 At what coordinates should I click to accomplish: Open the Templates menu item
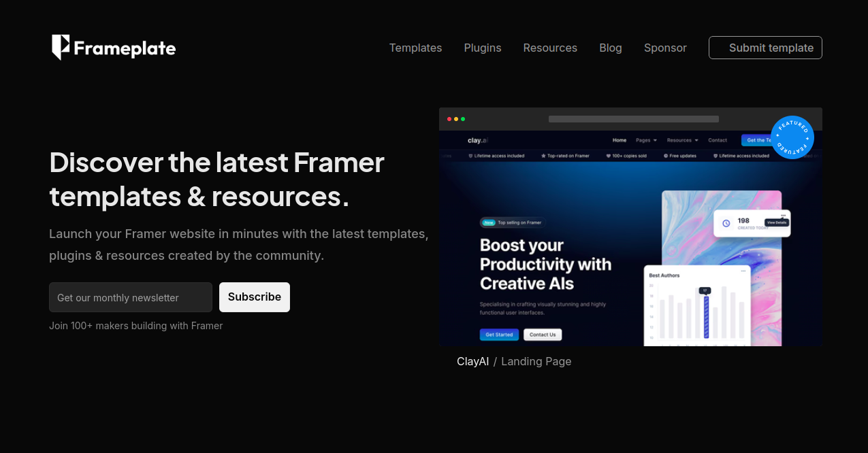(415, 48)
